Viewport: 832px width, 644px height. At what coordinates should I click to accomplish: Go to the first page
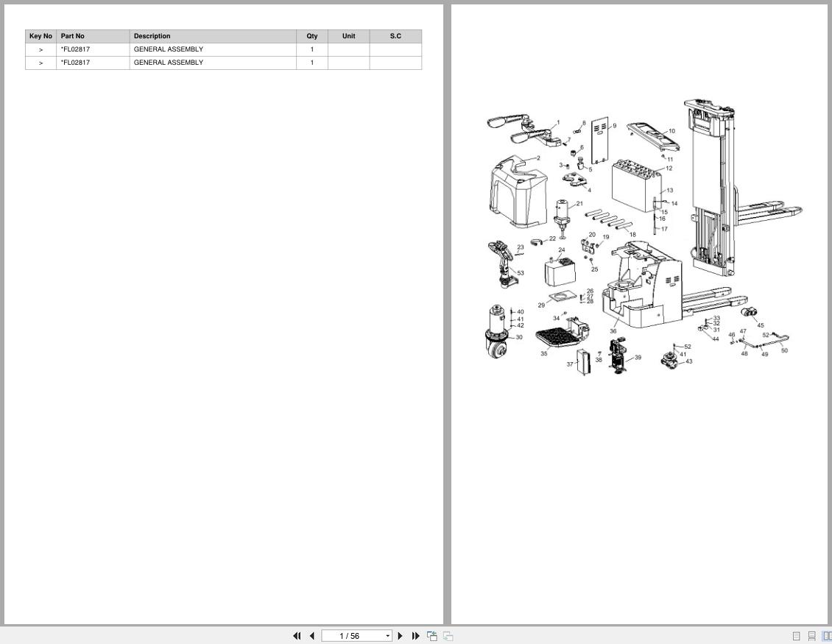point(297,636)
